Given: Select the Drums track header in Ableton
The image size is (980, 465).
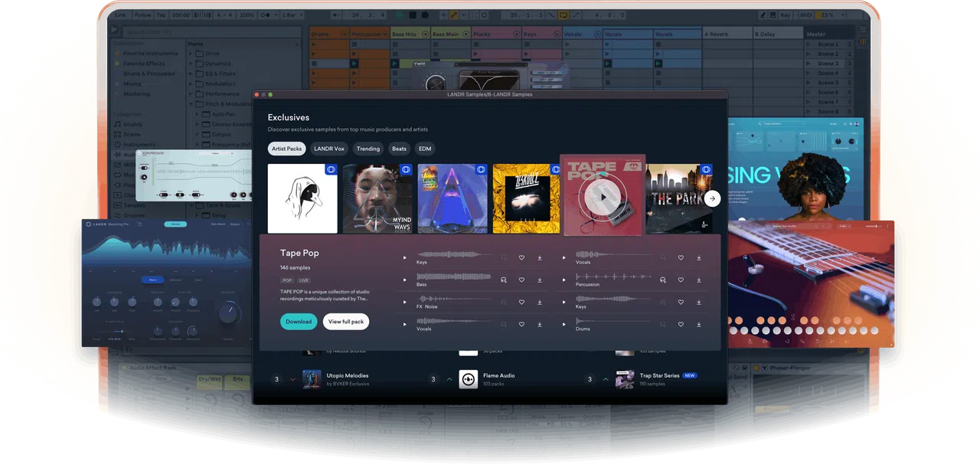Looking at the screenshot, I should (x=329, y=34).
